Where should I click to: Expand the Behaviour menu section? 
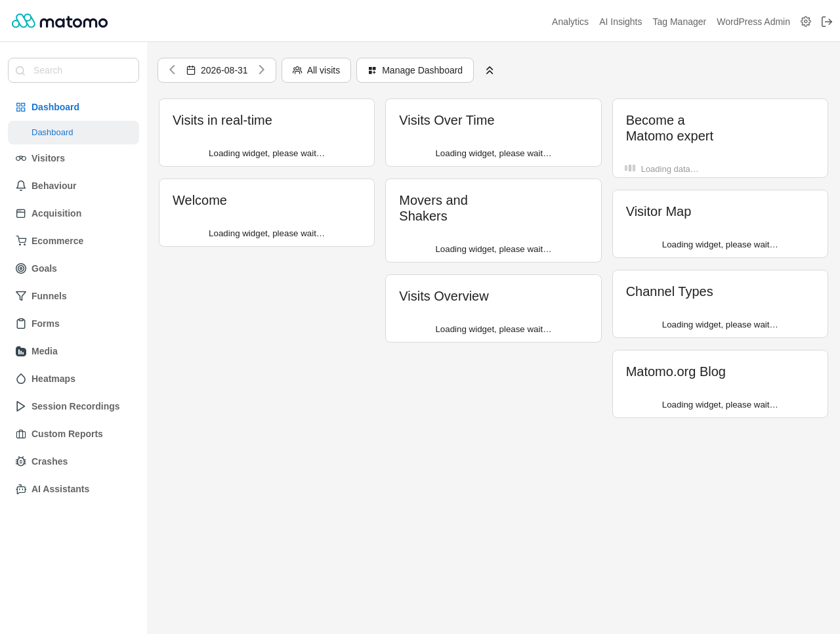pos(73,186)
